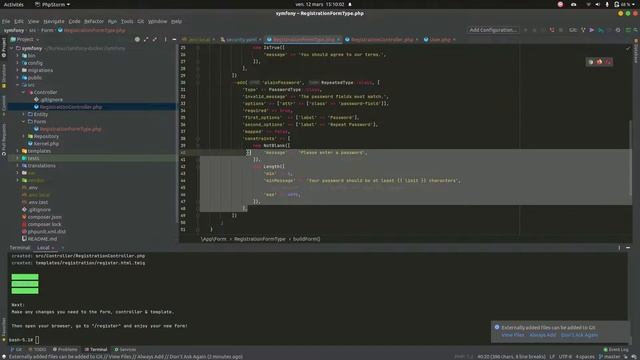Click the collapse all icon in Project panel
Image resolution: width=640 pixels, height=360 pixels.
(x=155, y=40)
